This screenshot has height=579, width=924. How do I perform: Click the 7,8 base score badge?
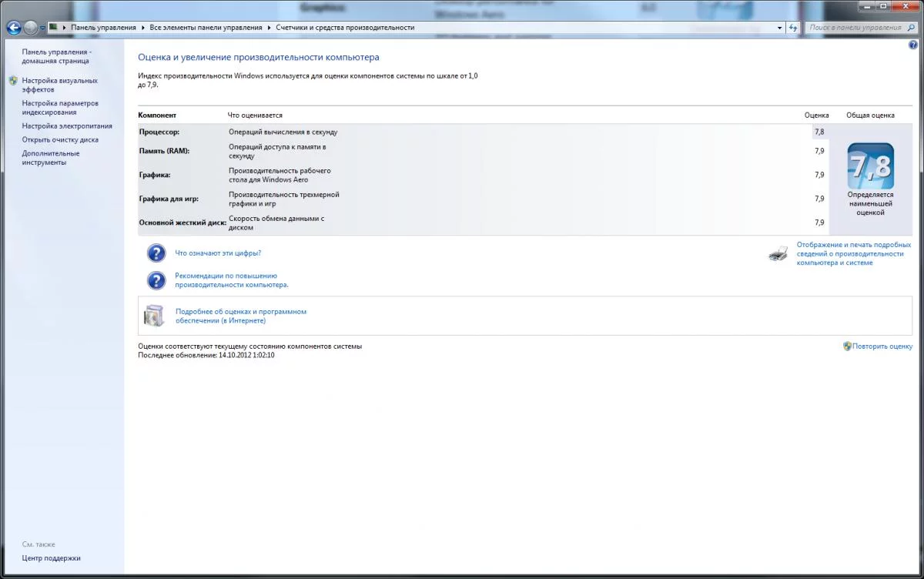(x=870, y=166)
